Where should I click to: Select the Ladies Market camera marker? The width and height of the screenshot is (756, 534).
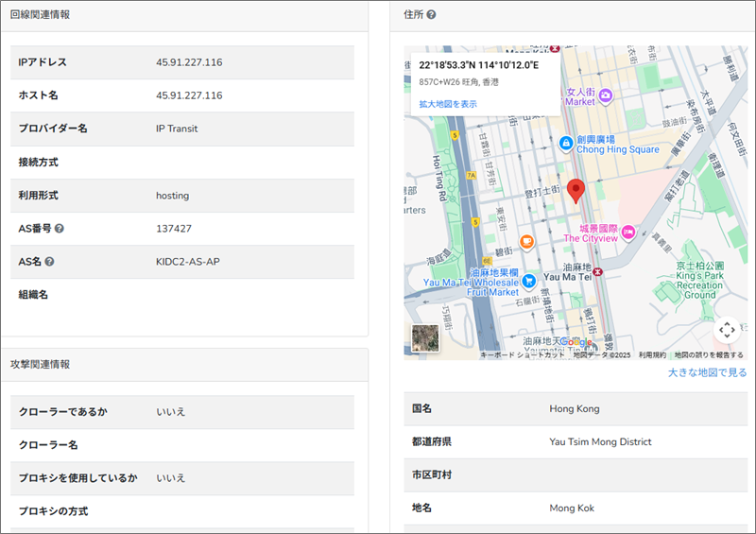point(606,95)
